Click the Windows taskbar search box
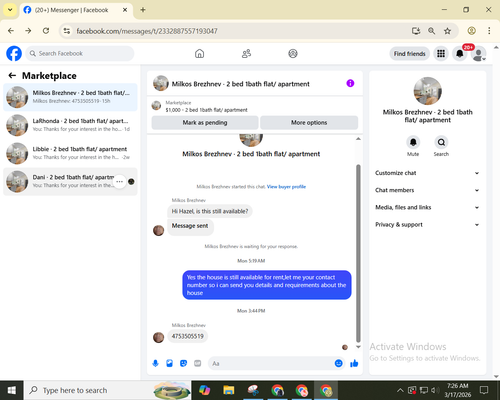The width and height of the screenshot is (500, 400). 107,390
